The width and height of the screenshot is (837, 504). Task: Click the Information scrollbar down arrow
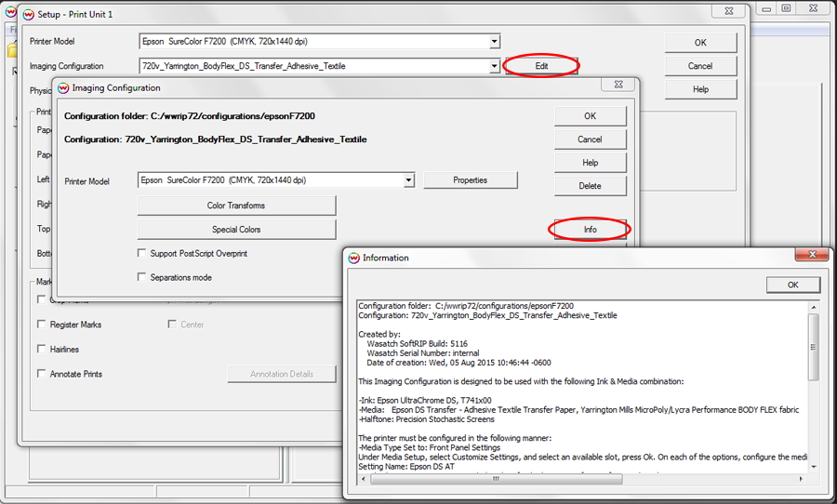(x=813, y=467)
